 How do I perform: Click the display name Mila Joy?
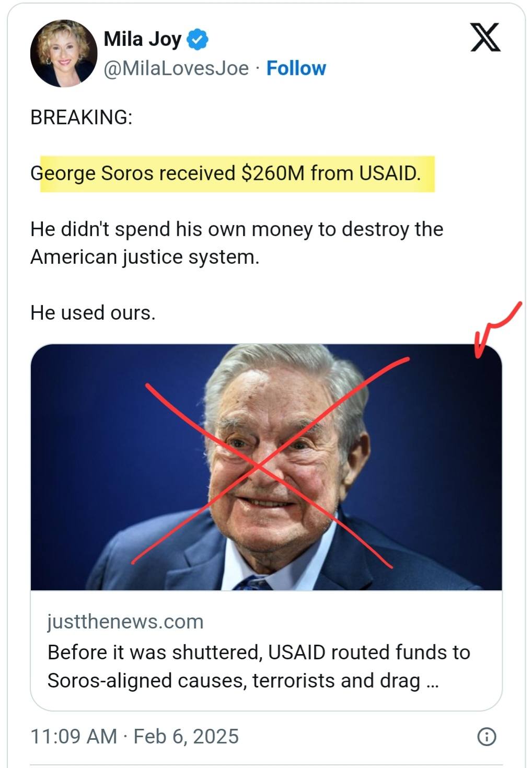(x=142, y=39)
